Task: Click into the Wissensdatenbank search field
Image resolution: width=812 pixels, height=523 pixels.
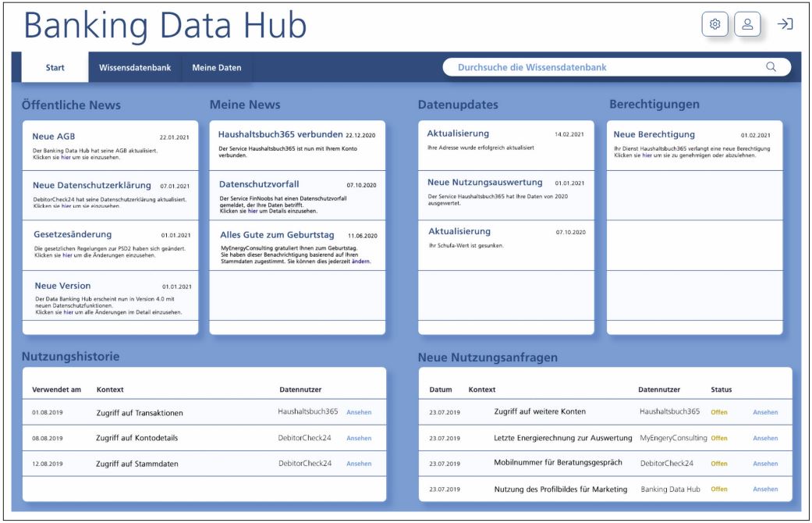Action: [x=601, y=67]
